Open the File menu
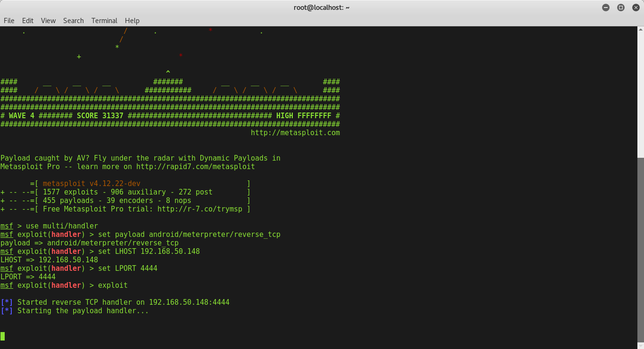This screenshot has width=644, height=349. click(9, 21)
